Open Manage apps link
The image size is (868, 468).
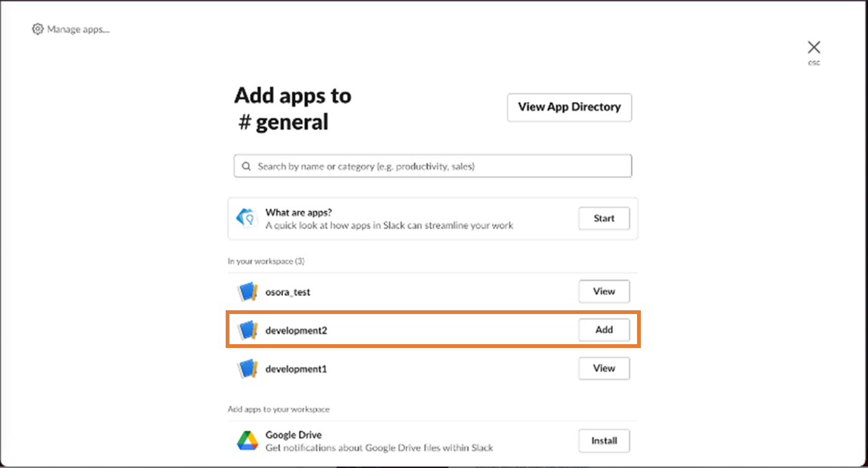pyautogui.click(x=78, y=29)
